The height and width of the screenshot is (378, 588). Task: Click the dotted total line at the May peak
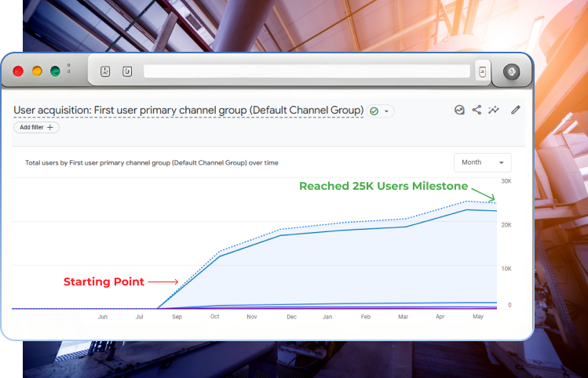(468, 202)
